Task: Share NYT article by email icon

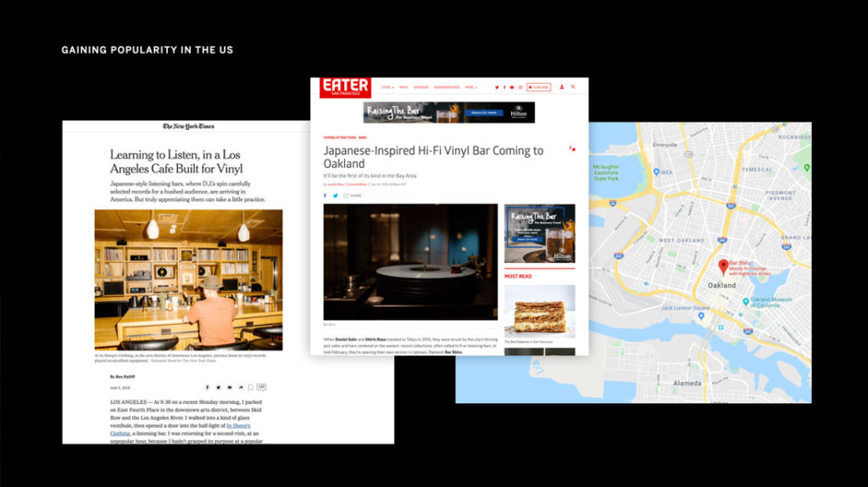Action: [x=230, y=387]
